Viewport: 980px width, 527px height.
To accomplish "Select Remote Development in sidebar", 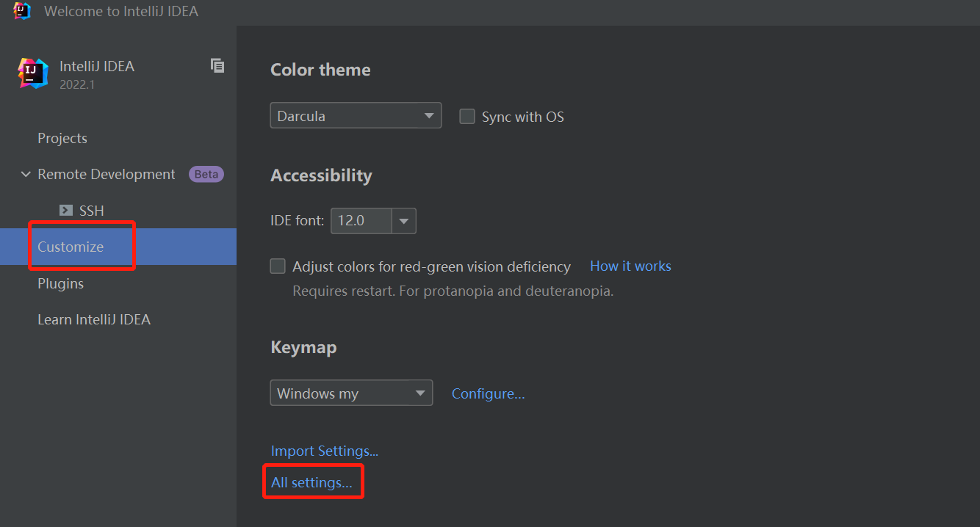I will (x=107, y=175).
